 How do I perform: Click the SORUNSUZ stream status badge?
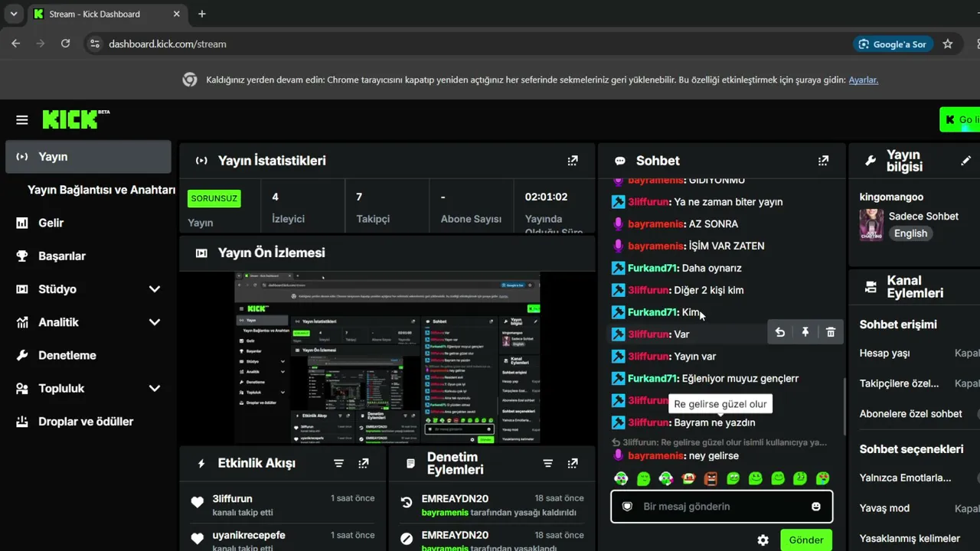[x=214, y=199]
